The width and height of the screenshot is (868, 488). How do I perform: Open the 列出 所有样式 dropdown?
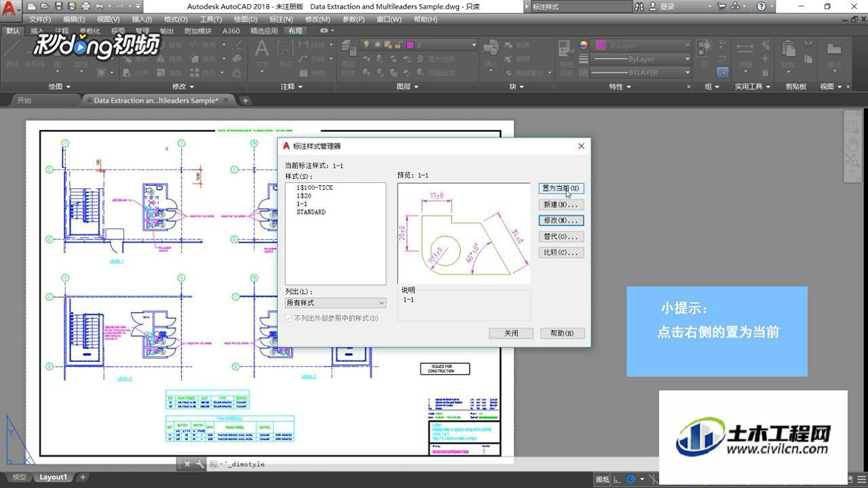point(335,303)
